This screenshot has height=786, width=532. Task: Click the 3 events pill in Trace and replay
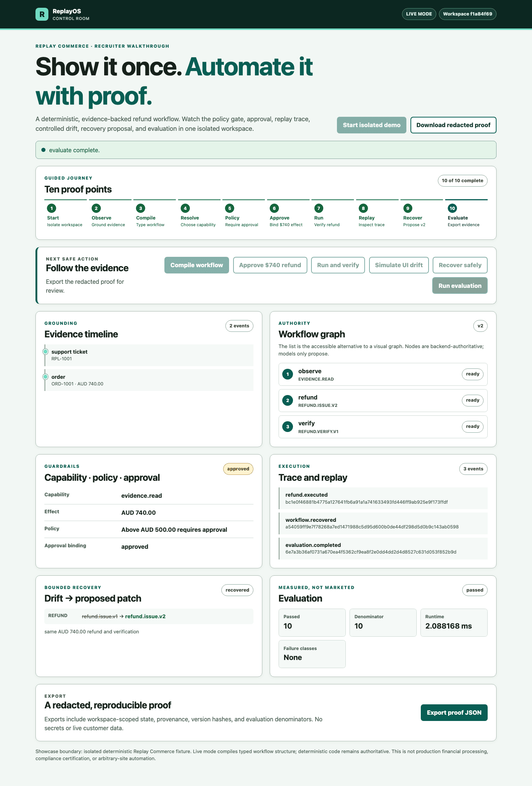[x=473, y=469]
